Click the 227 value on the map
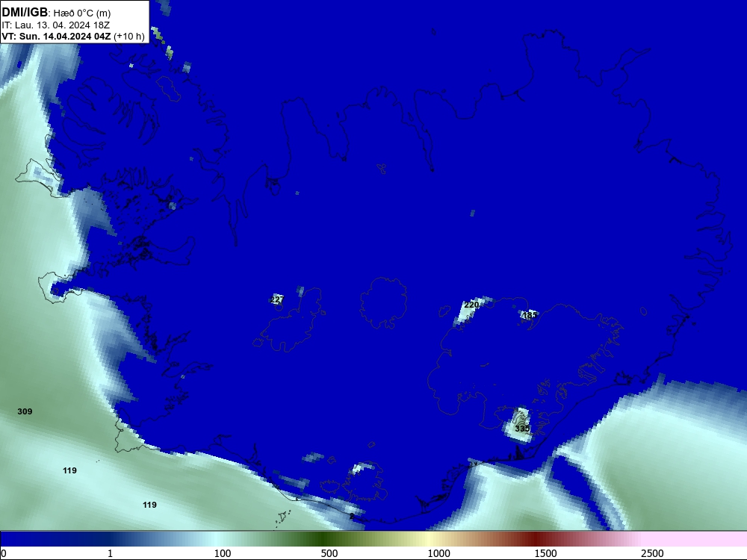Viewport: 747px width, 560px height. 277,299
